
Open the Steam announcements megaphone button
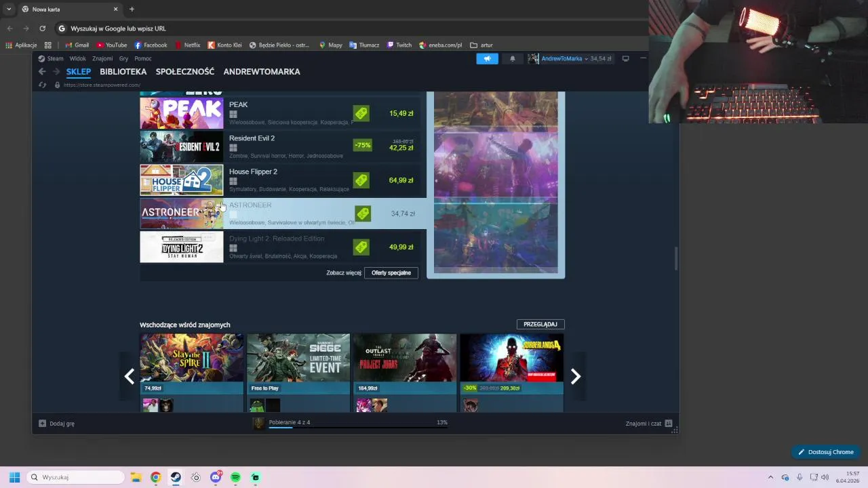pyautogui.click(x=487, y=58)
